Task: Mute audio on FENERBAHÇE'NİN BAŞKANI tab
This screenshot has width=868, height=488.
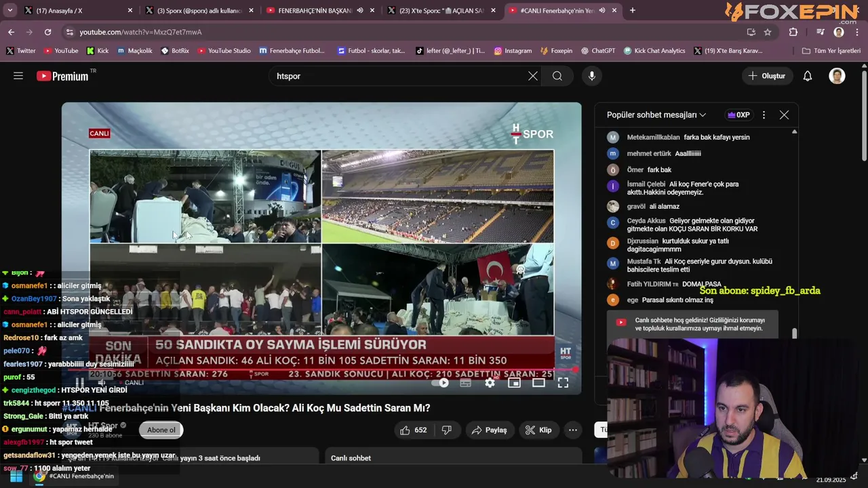Action: 360,10
